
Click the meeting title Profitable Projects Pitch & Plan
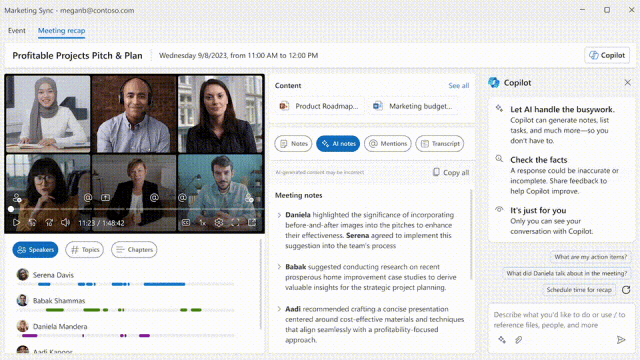(78, 56)
